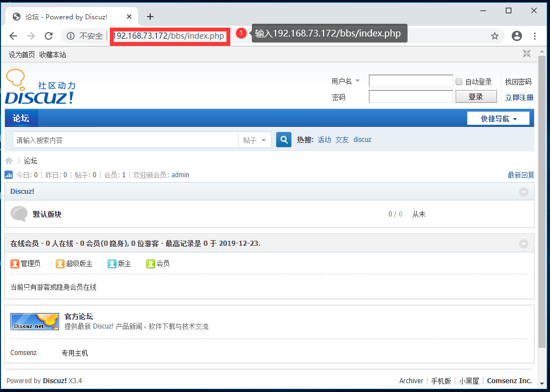
Task: Open the 最新回复 link
Action: 521,175
